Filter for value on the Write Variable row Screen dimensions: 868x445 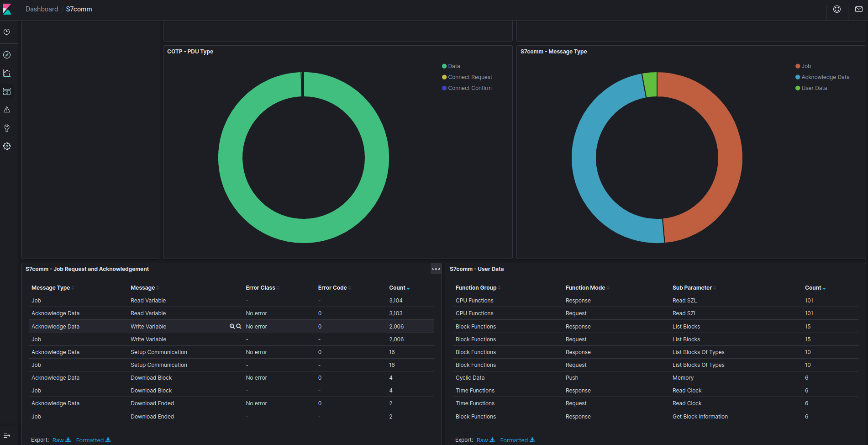(x=232, y=326)
